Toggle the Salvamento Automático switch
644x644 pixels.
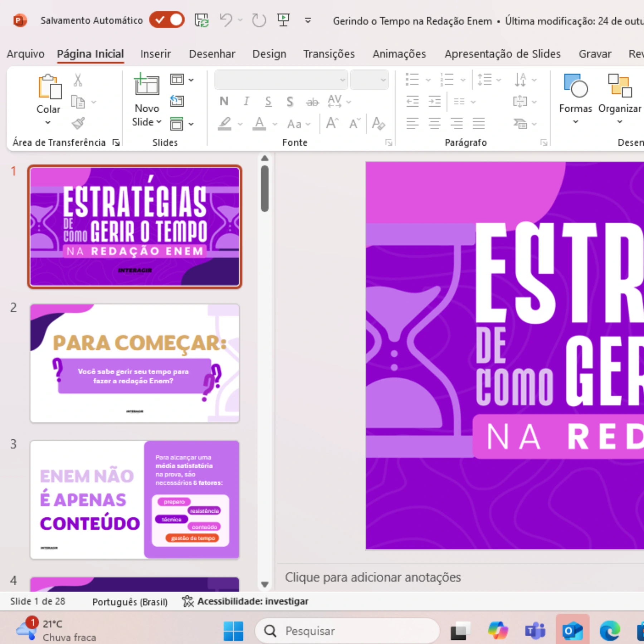[167, 20]
